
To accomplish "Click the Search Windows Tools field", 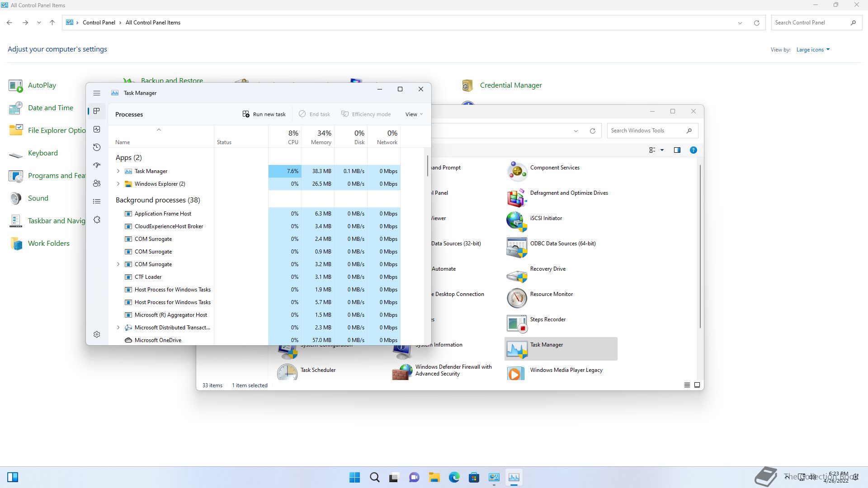I will pos(646,131).
